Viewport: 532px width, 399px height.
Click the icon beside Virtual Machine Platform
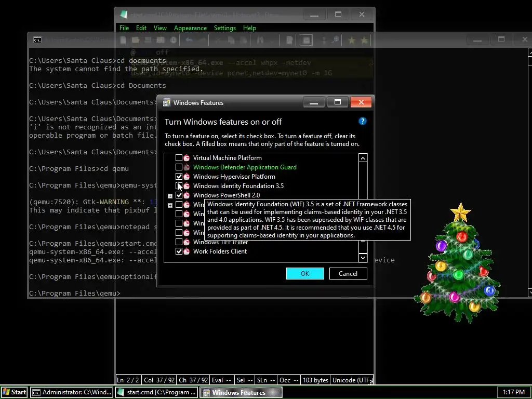coord(187,158)
